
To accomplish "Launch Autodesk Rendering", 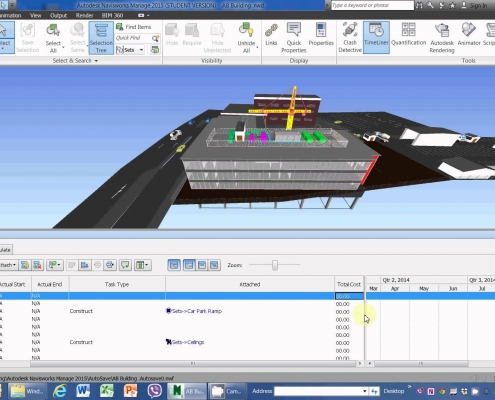I will point(442,37).
